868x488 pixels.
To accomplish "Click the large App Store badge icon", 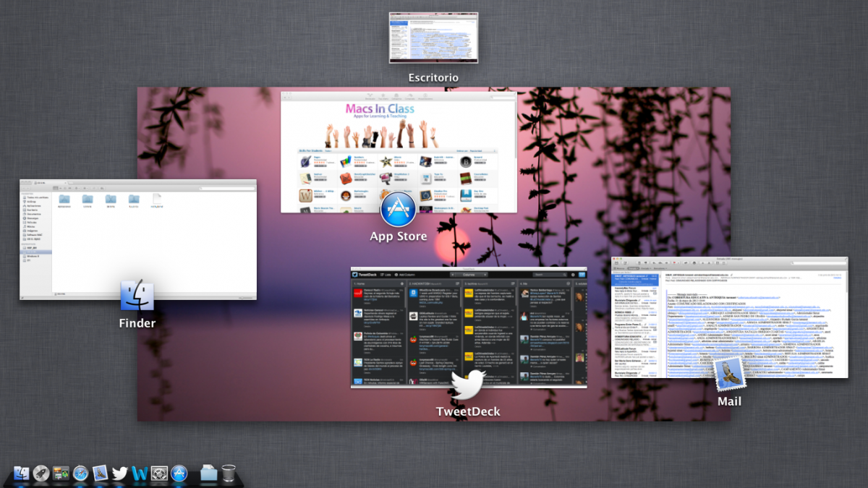I will 398,210.
